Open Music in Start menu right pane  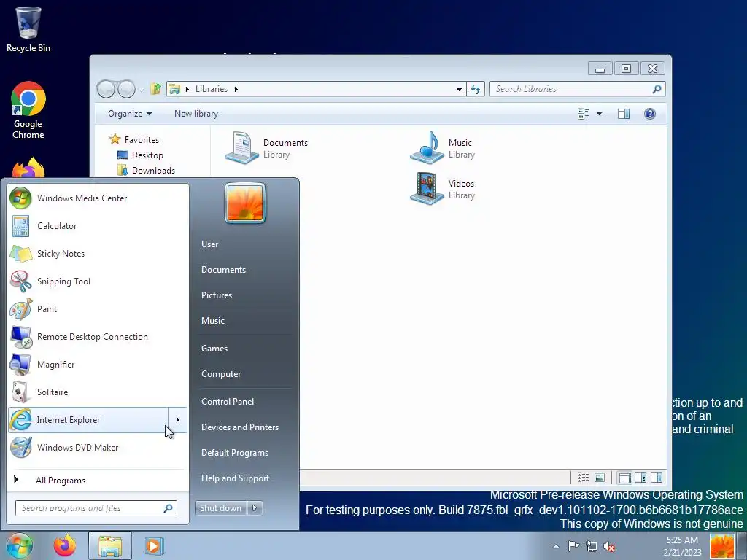point(212,321)
